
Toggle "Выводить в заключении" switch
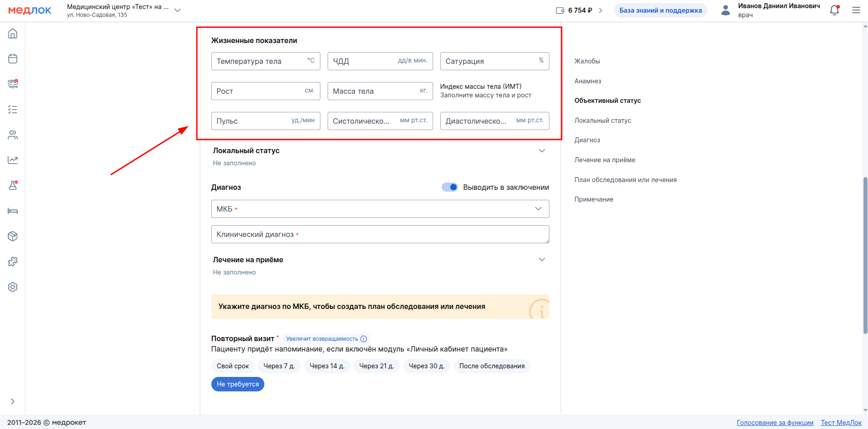(x=449, y=187)
